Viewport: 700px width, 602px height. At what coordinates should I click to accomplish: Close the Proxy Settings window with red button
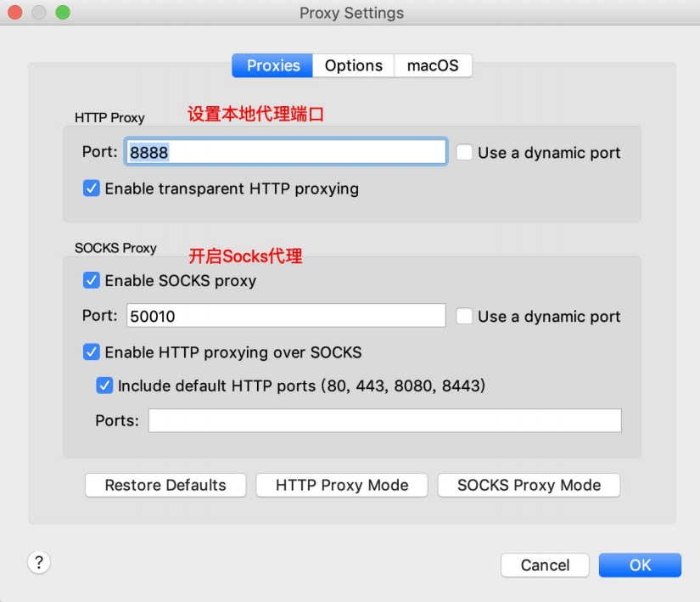[x=15, y=13]
